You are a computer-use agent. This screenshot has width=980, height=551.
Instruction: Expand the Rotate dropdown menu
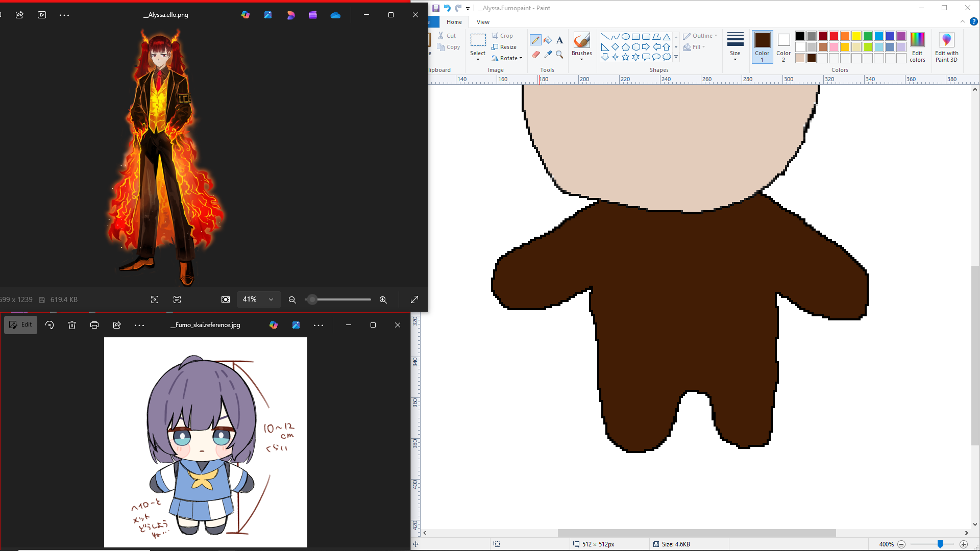point(521,58)
